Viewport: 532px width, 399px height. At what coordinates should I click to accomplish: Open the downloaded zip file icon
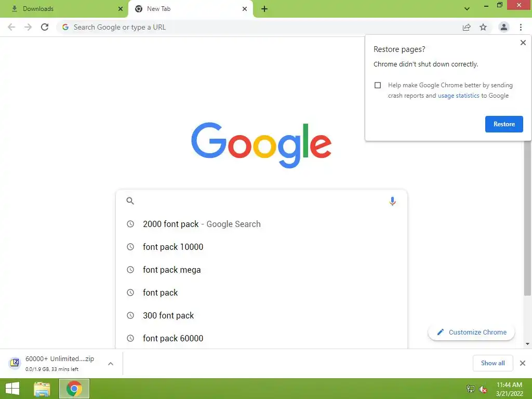[x=15, y=363]
